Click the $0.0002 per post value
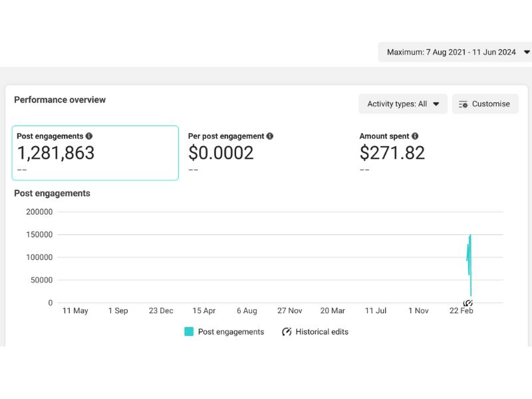 (221, 153)
